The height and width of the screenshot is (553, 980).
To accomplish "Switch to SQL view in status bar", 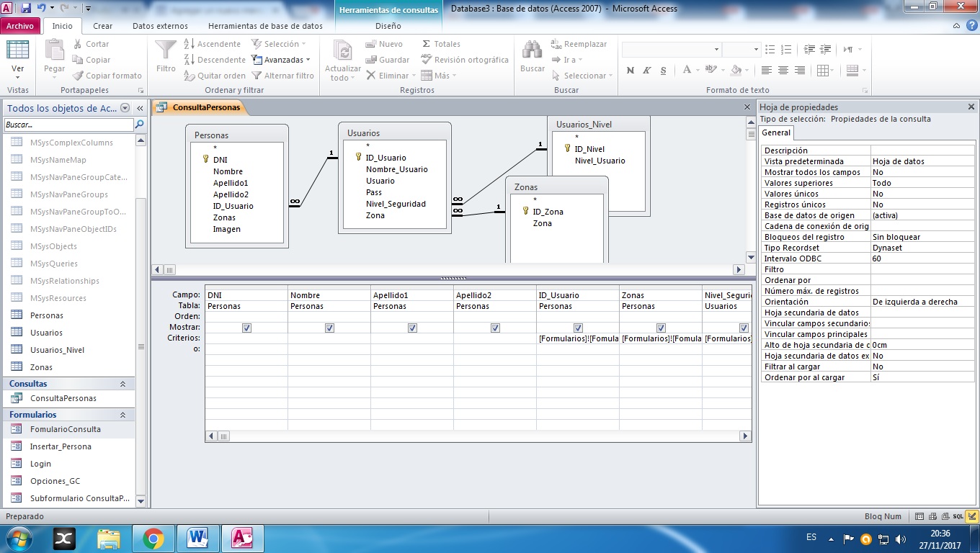I will pyautogui.click(x=958, y=516).
